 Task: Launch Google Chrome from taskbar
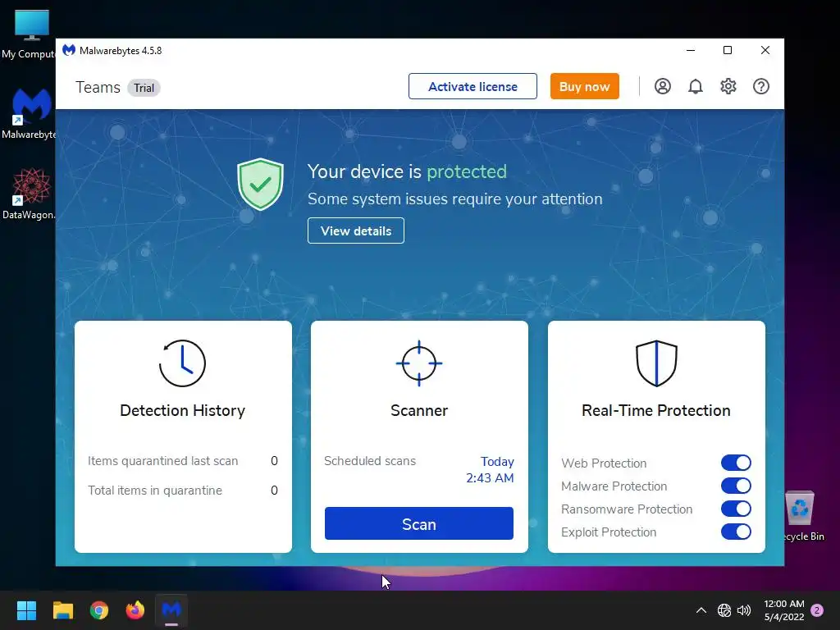tap(99, 610)
